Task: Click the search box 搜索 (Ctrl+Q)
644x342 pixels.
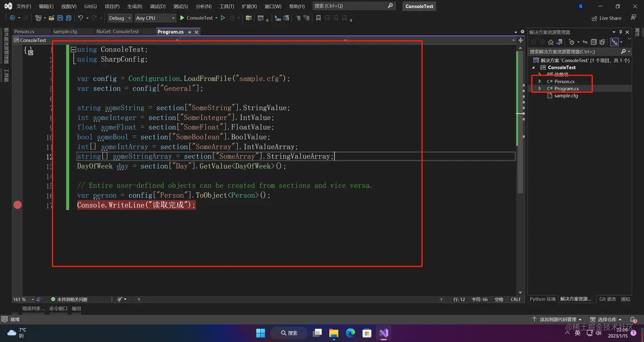Action: (x=354, y=6)
